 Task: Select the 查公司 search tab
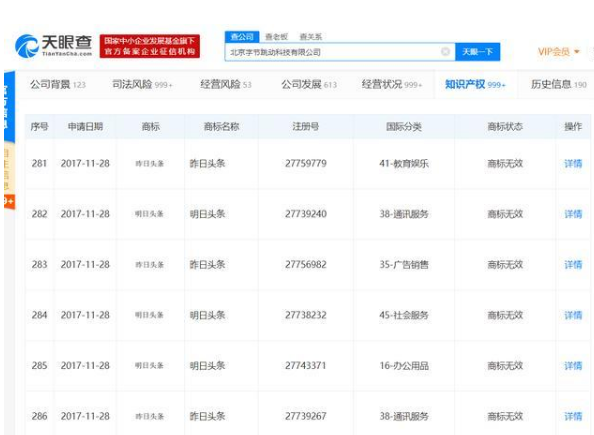click(x=242, y=37)
